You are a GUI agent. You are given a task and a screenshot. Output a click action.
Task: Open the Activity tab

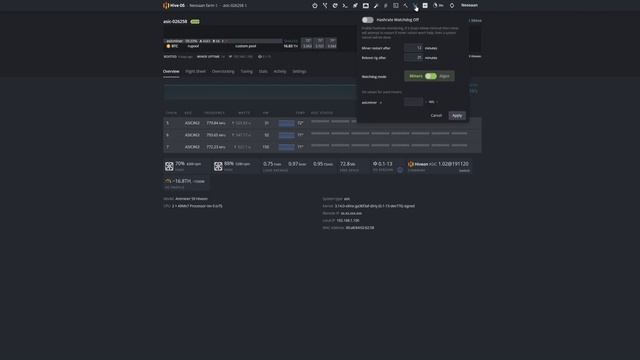(280, 71)
